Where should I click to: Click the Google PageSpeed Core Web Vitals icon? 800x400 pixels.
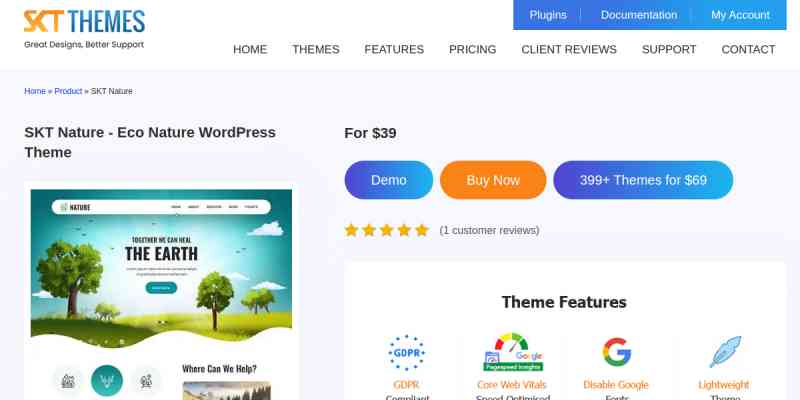click(513, 352)
